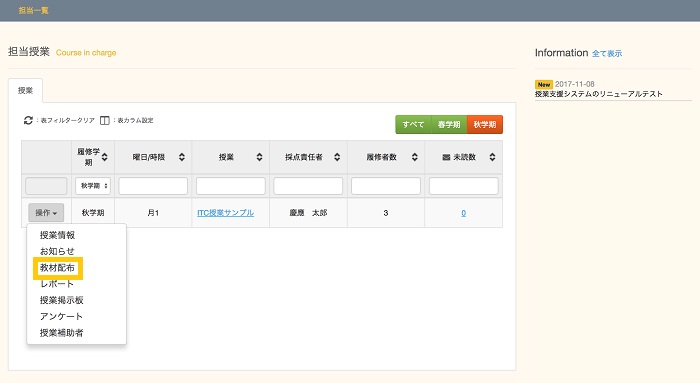This screenshot has height=383, width=700.
Task: Toggle the すべて term filter button
Action: (x=413, y=125)
